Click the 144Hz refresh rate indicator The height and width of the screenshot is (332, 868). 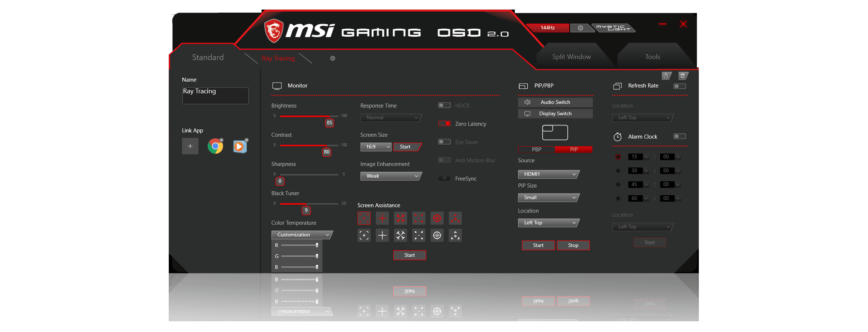[x=548, y=28]
